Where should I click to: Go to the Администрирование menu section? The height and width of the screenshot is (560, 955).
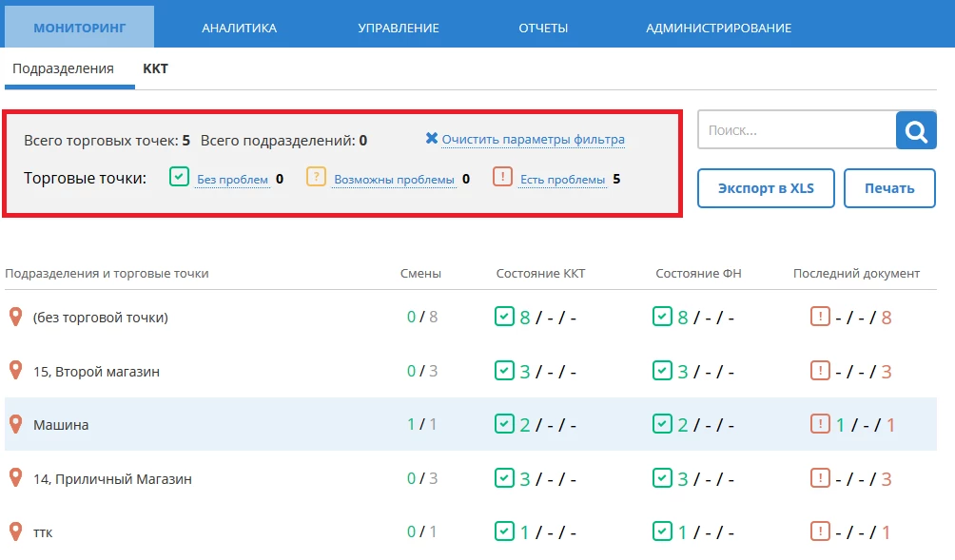pos(718,28)
